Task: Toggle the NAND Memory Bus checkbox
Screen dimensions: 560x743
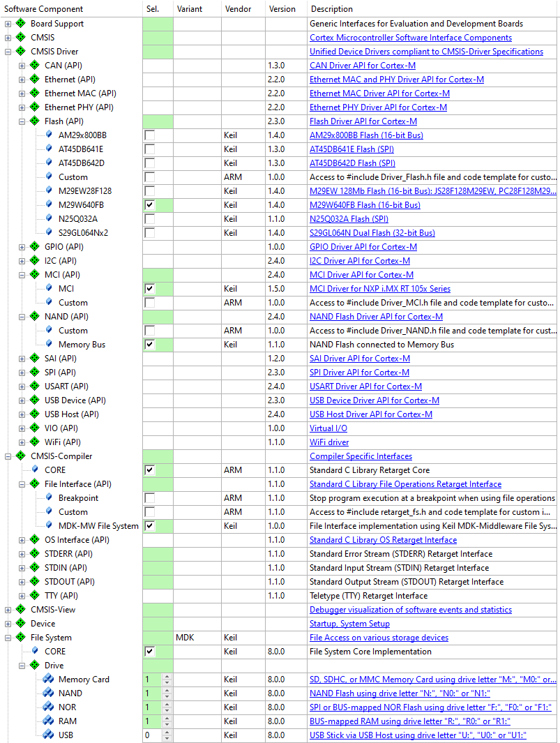Action: tap(149, 345)
